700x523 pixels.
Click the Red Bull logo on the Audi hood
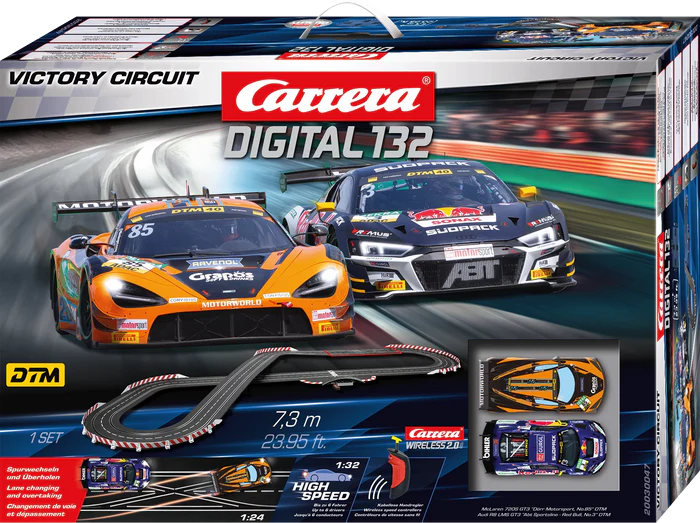pos(447,212)
